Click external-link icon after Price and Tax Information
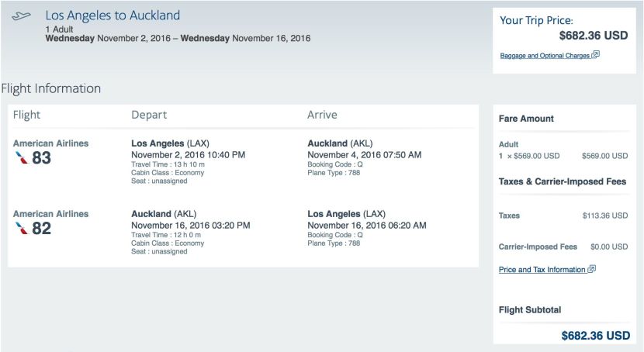This screenshot has width=644, height=352. point(592,269)
